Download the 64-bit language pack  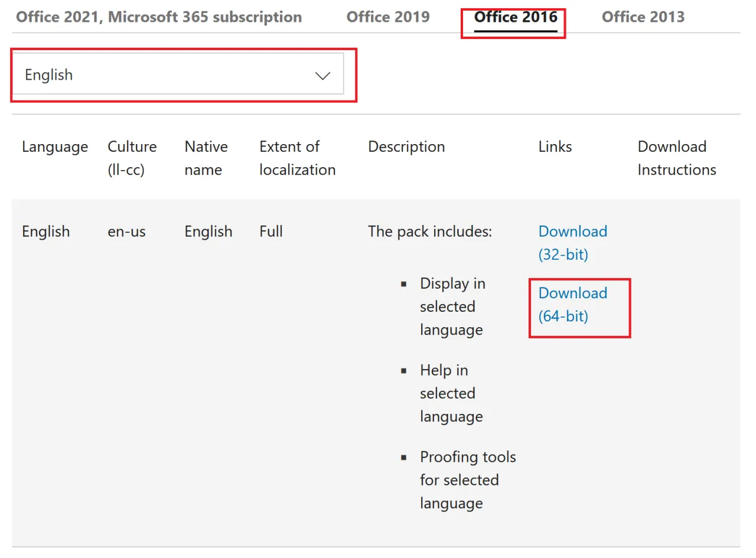pyautogui.click(x=573, y=305)
